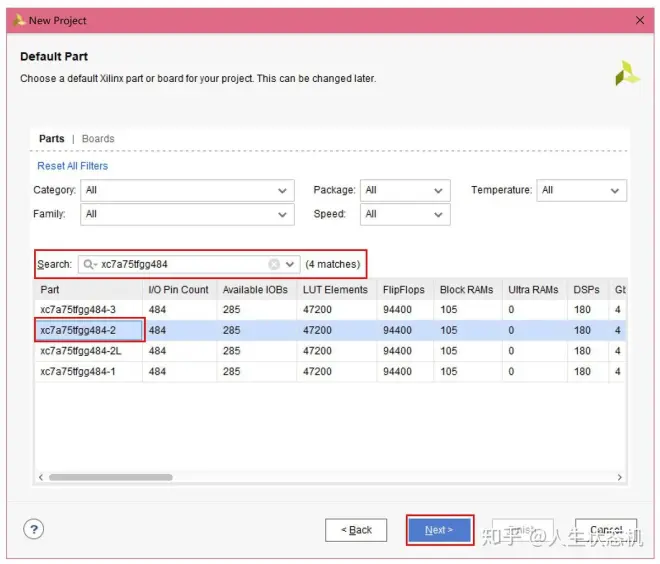Click the scrollbar left arrow
The width and height of the screenshot is (660, 564).
click(x=41, y=477)
